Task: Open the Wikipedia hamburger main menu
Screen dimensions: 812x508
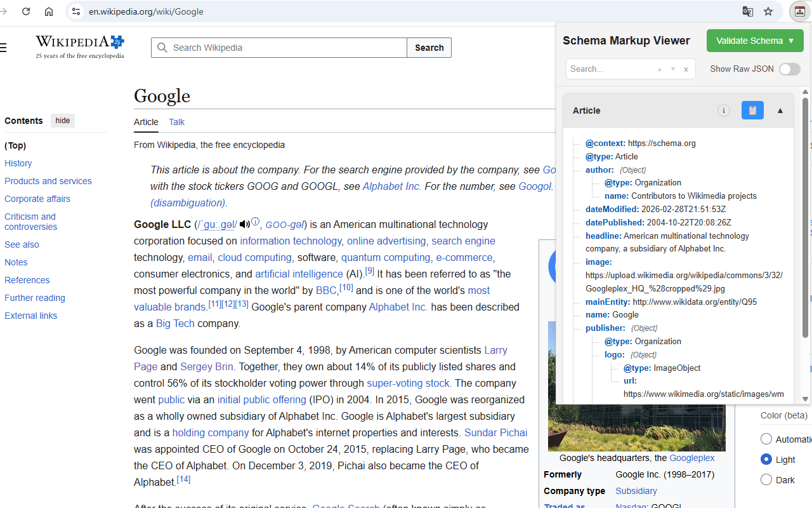Action: pyautogui.click(x=3, y=48)
